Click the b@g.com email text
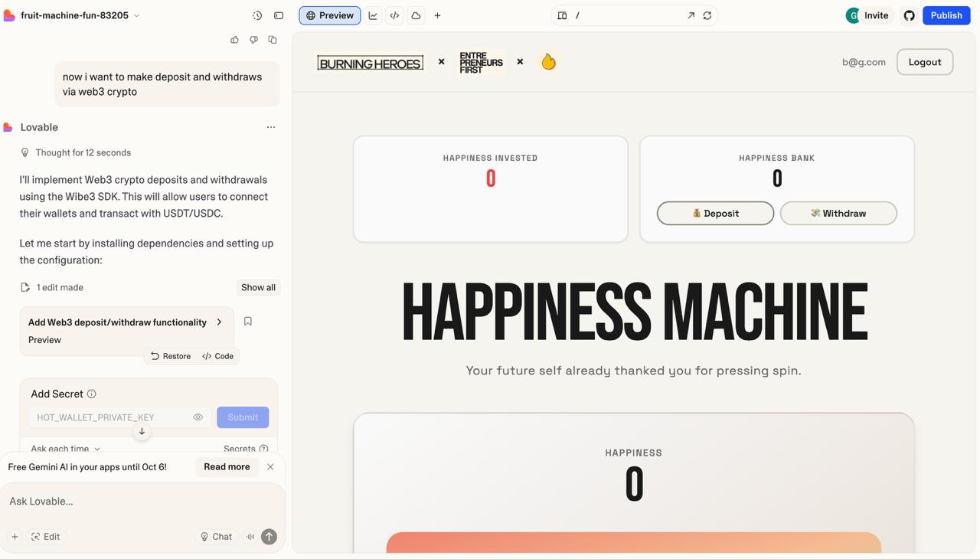 pos(864,62)
